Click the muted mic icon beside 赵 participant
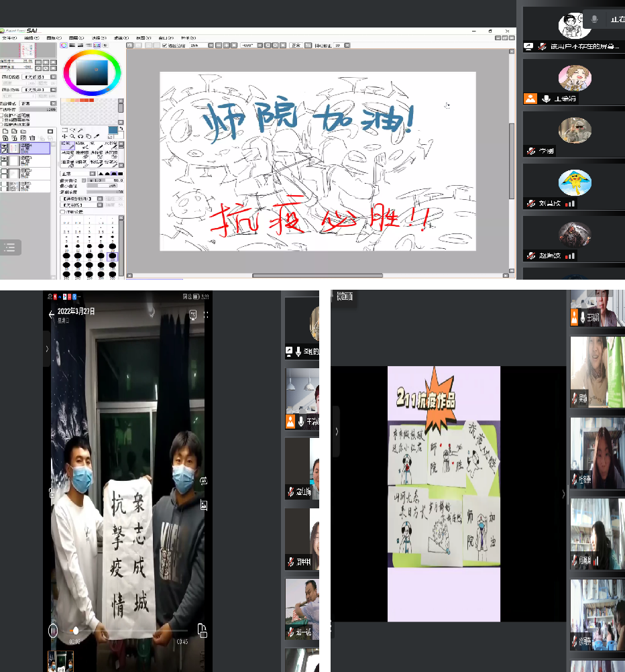This screenshot has width=625, height=672. [531, 256]
